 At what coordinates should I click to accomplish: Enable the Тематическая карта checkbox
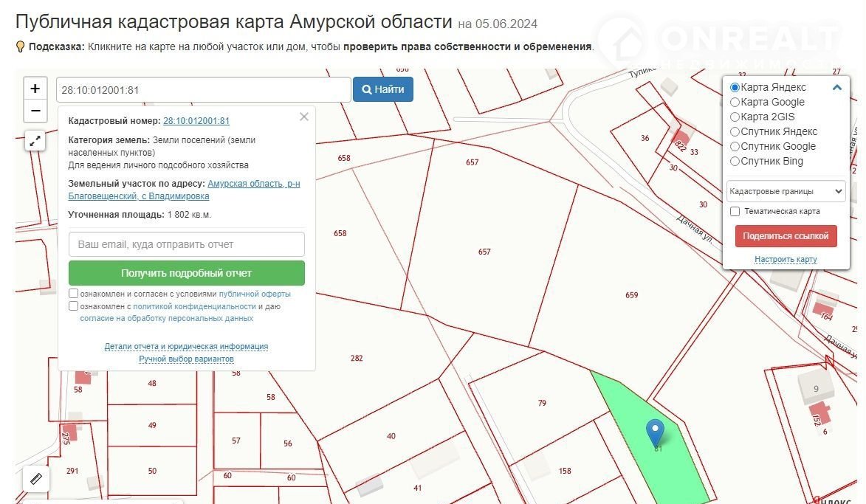[735, 212]
